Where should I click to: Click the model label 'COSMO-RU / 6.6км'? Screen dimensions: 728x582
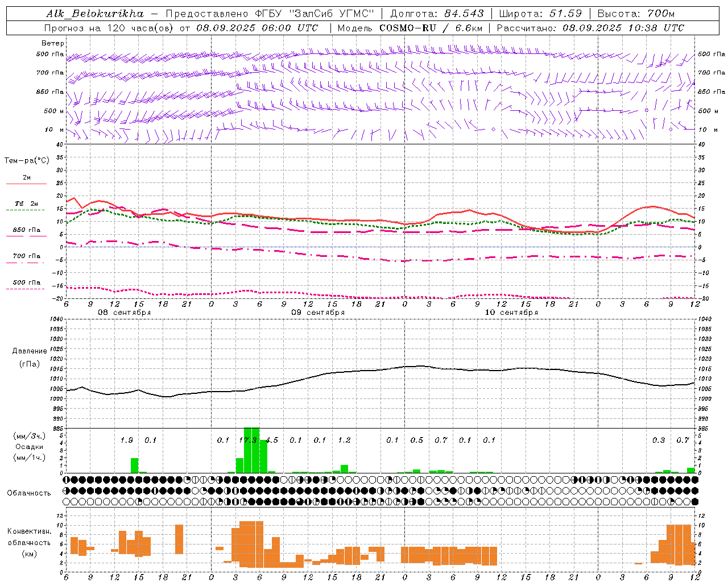coord(431,28)
